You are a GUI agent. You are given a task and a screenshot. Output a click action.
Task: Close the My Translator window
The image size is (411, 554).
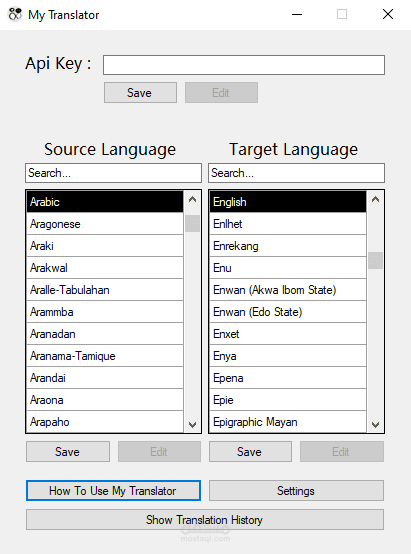pyautogui.click(x=388, y=14)
